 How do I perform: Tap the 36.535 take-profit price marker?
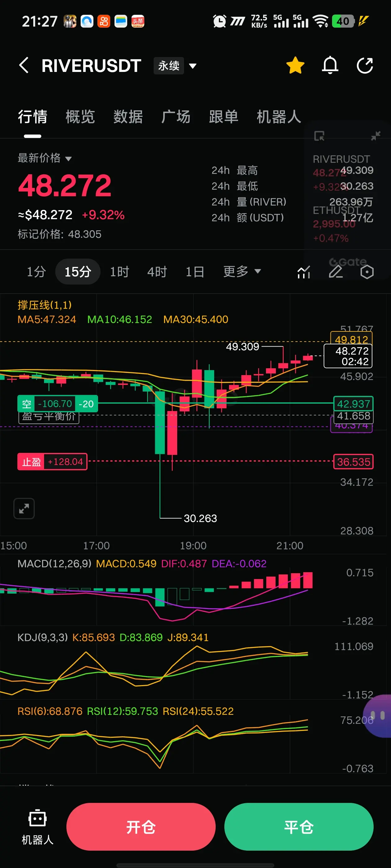click(353, 462)
